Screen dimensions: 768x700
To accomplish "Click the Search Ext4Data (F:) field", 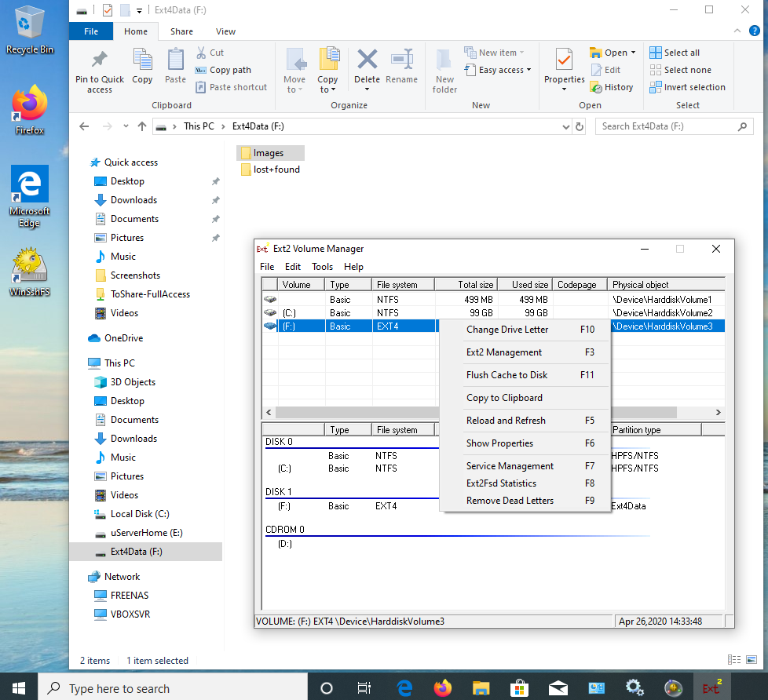I will click(x=667, y=126).
